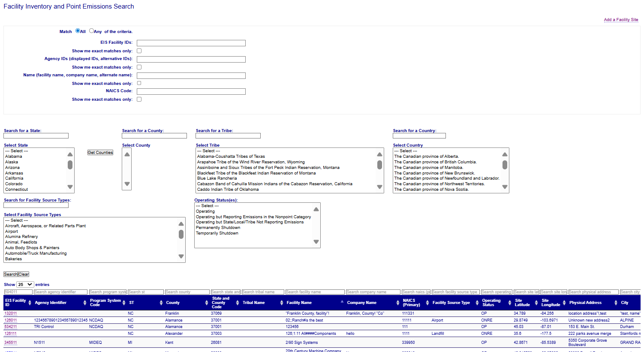Open facility link 534211

pos(11,327)
